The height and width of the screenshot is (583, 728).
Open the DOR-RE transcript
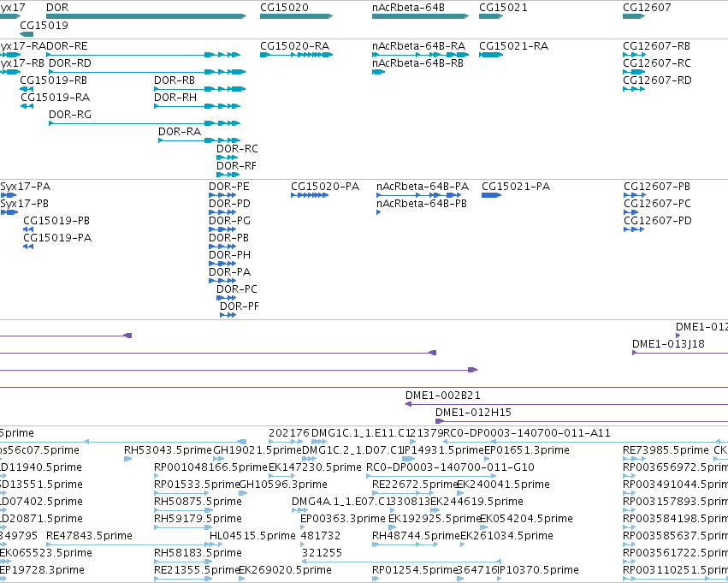(x=67, y=46)
